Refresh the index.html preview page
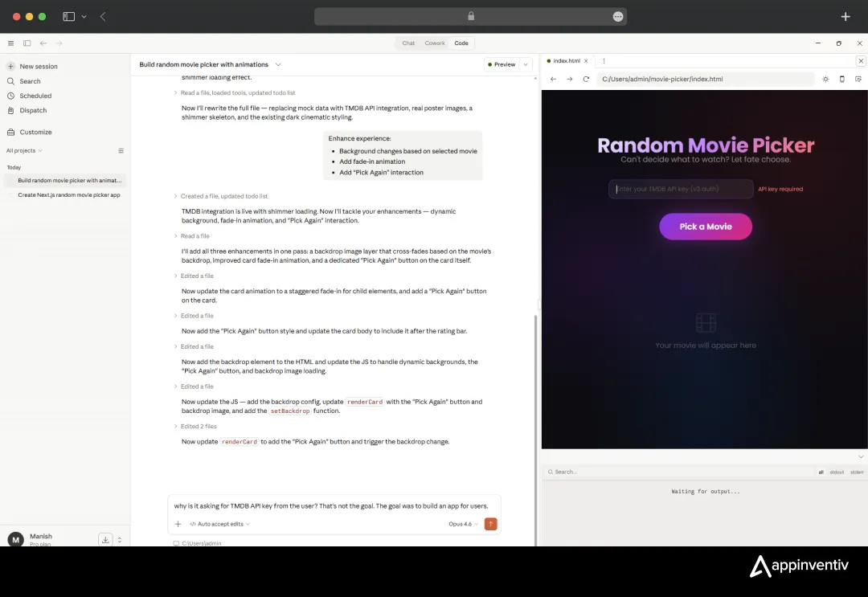Viewport: 868px width, 597px height. pyautogui.click(x=586, y=79)
